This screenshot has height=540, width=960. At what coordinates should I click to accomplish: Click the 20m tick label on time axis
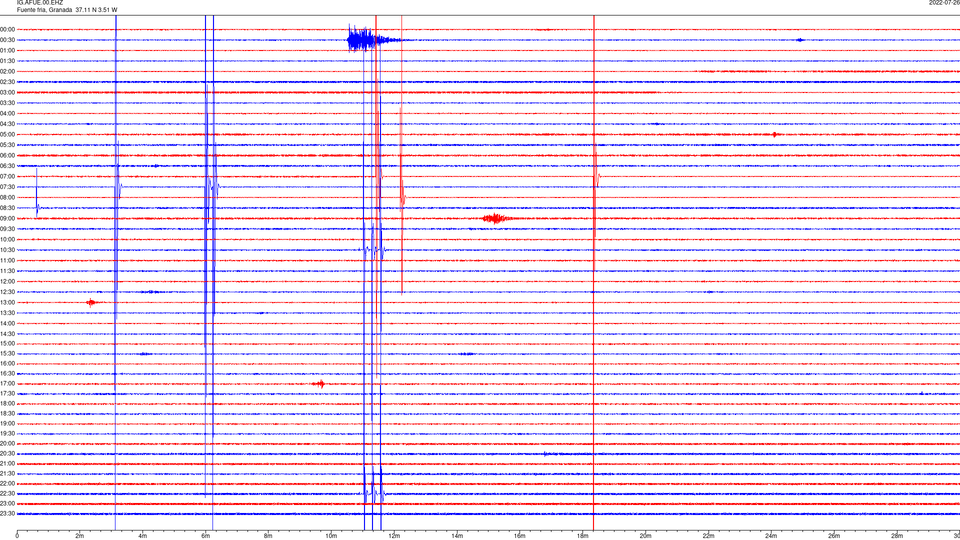tap(645, 536)
